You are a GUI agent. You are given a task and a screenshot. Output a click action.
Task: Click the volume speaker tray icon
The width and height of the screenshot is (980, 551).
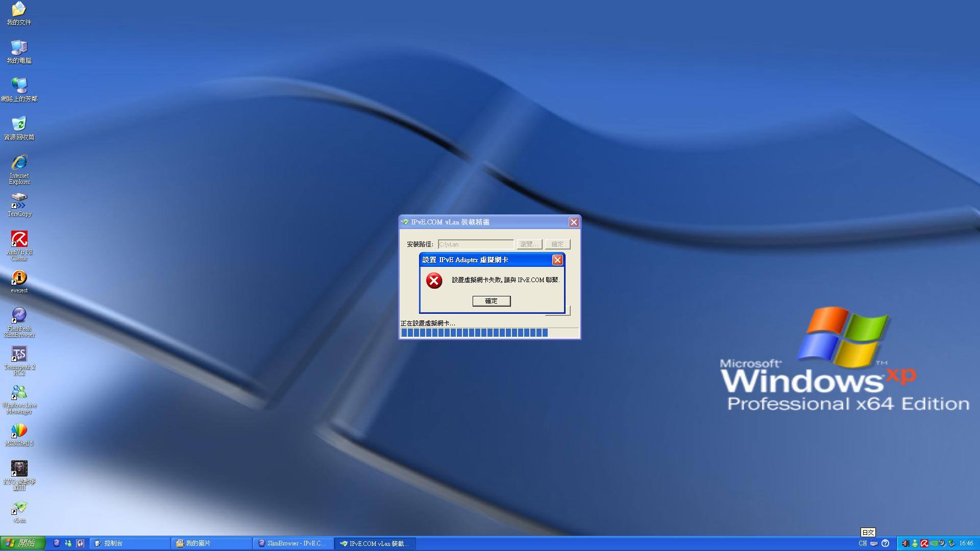(x=905, y=543)
